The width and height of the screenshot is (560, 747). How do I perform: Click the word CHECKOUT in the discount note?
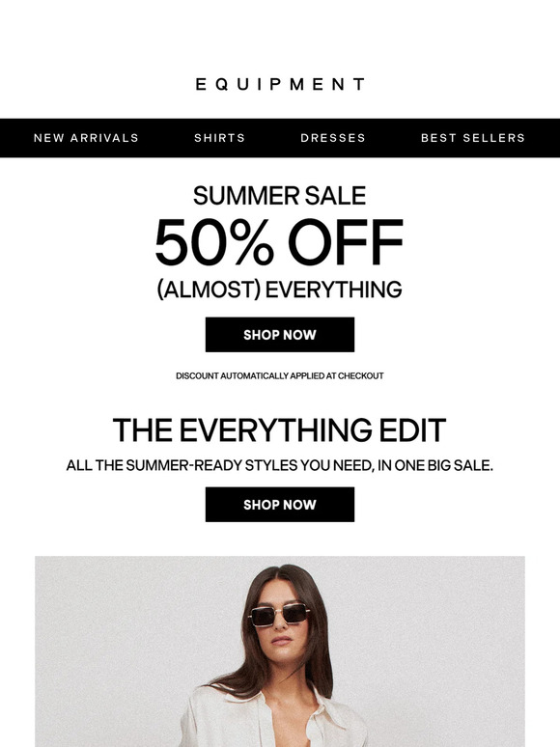pos(361,375)
